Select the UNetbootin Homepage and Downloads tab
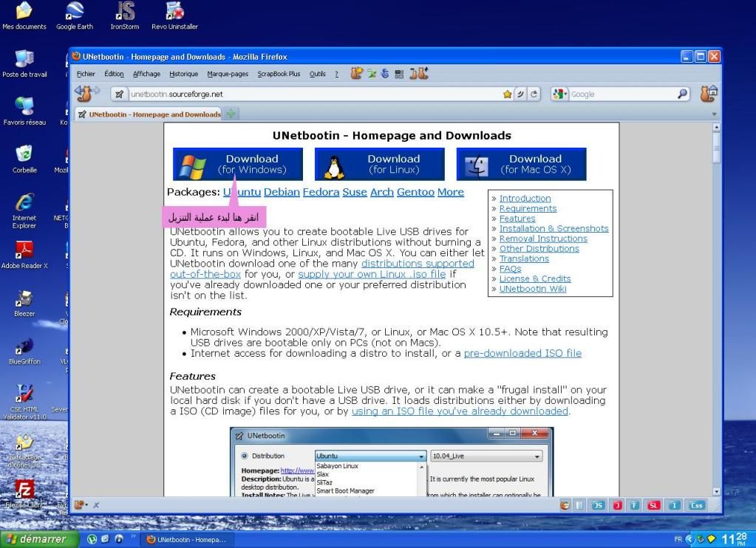 click(149, 114)
